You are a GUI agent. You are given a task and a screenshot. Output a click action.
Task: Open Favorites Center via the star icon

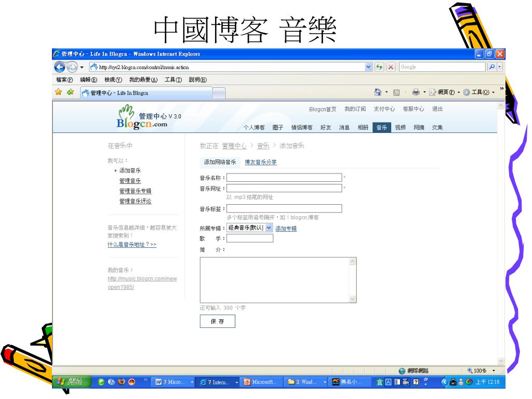click(x=58, y=92)
